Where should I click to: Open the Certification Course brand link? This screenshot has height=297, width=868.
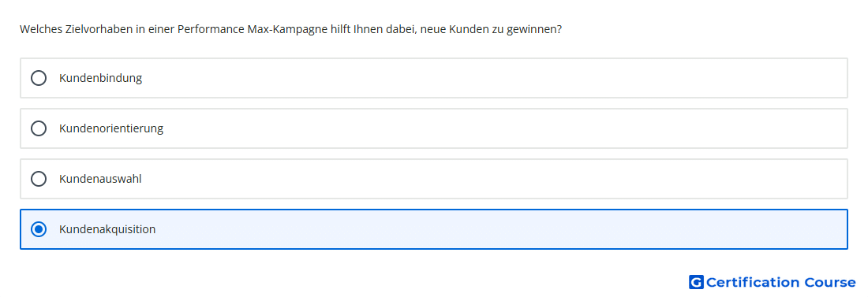click(773, 283)
